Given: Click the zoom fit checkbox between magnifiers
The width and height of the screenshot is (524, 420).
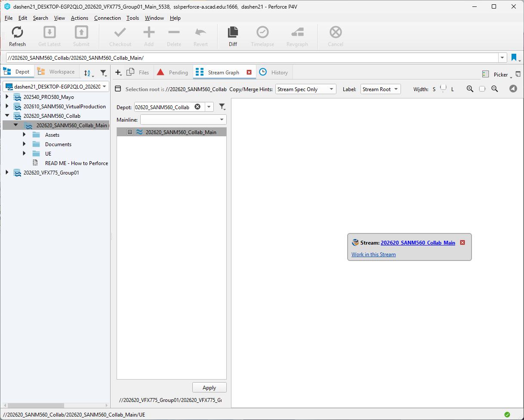Looking at the screenshot, I should pyautogui.click(x=482, y=89).
